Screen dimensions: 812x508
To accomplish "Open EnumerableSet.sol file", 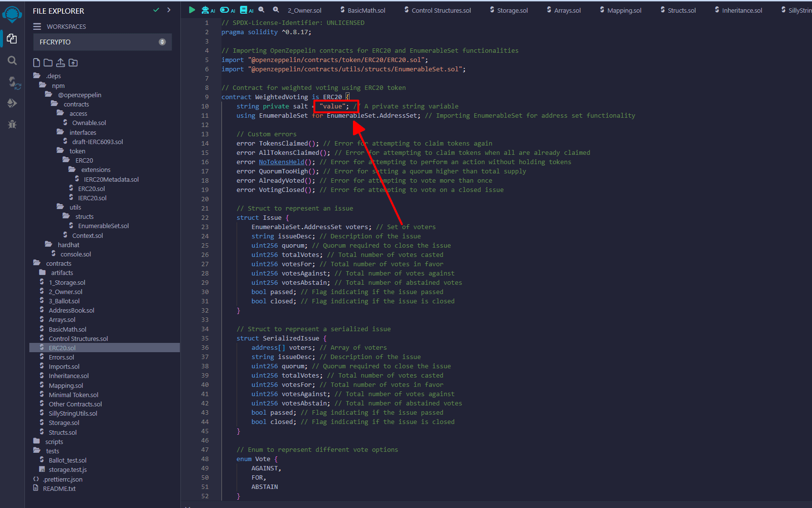I will [x=103, y=226].
